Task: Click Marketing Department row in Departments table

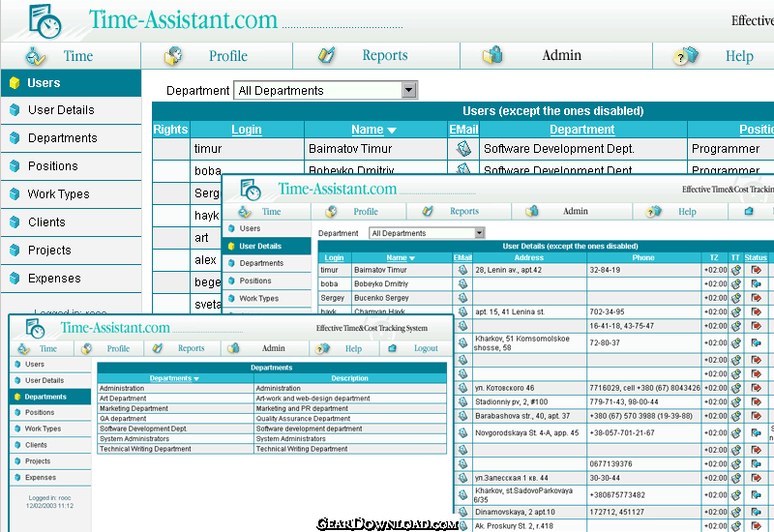Action: [272, 408]
